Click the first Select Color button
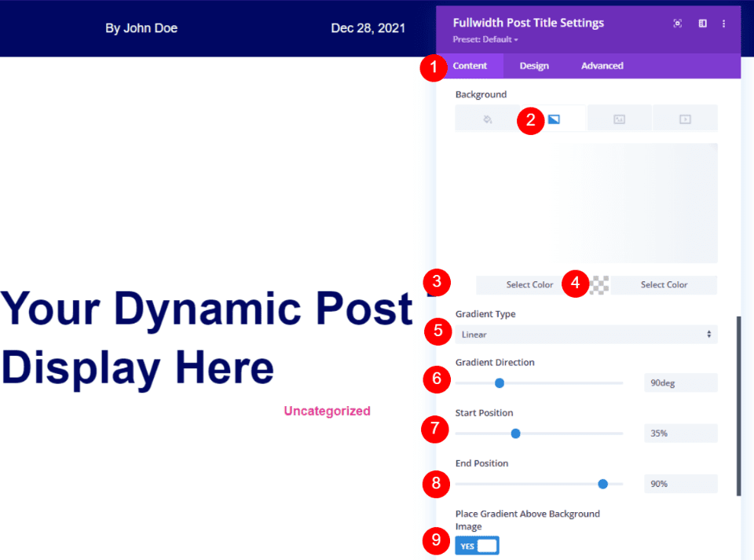Viewport: 754px width, 560px height. click(x=529, y=284)
